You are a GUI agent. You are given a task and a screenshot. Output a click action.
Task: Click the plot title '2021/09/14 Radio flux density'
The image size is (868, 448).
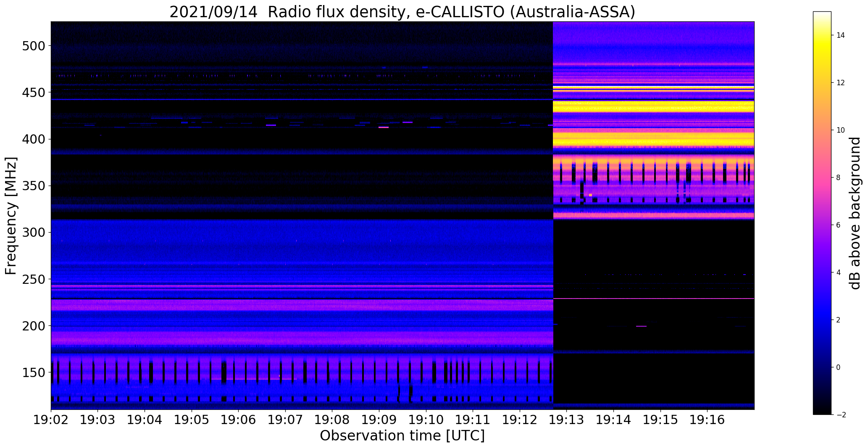pyautogui.click(x=291, y=12)
